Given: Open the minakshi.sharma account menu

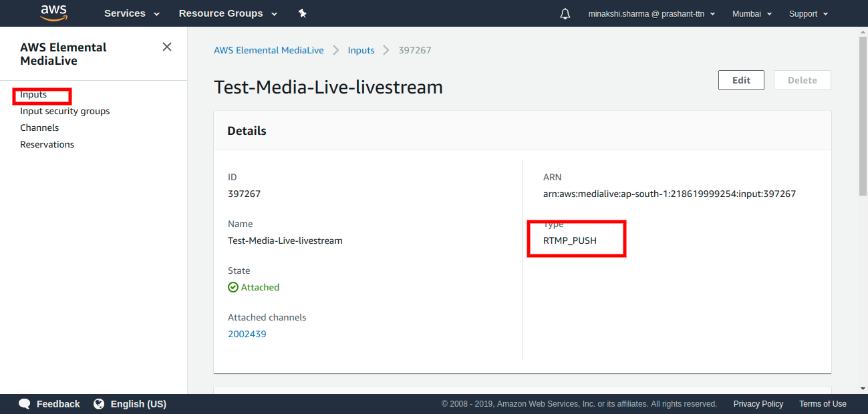Looking at the screenshot, I should (652, 13).
